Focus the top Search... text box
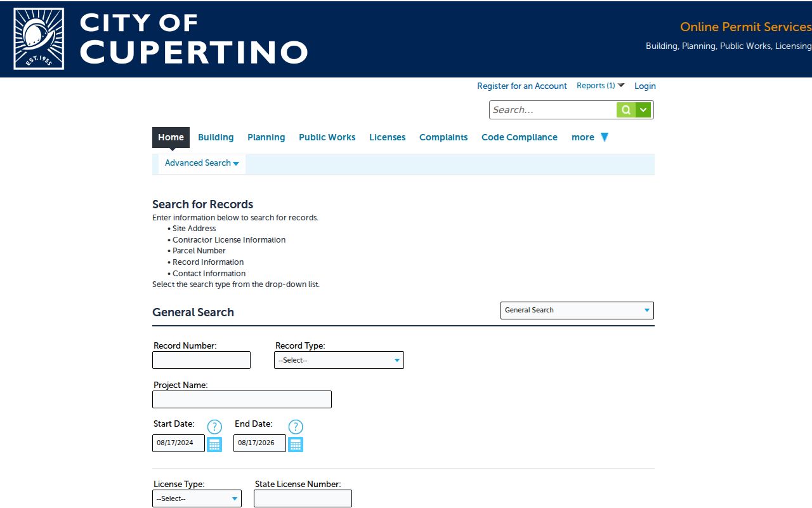Image resolution: width=812 pixels, height=508 pixels. [553, 110]
